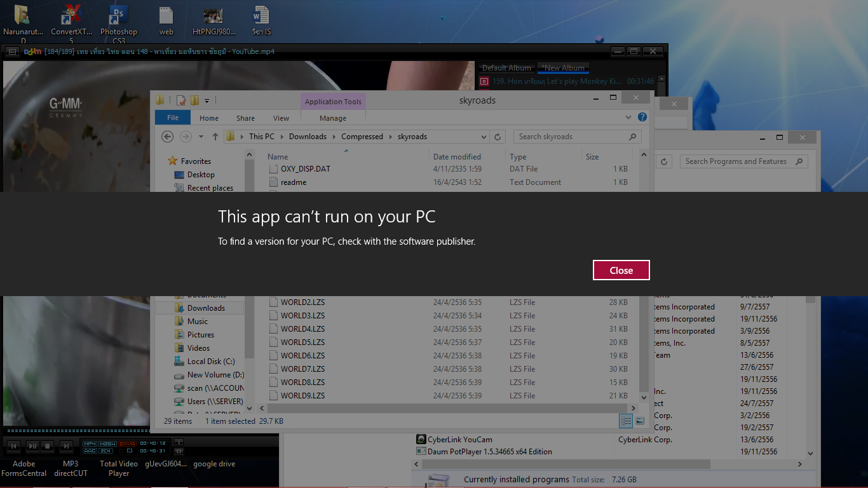
Task: Open the View ribbon tab
Action: point(281,118)
